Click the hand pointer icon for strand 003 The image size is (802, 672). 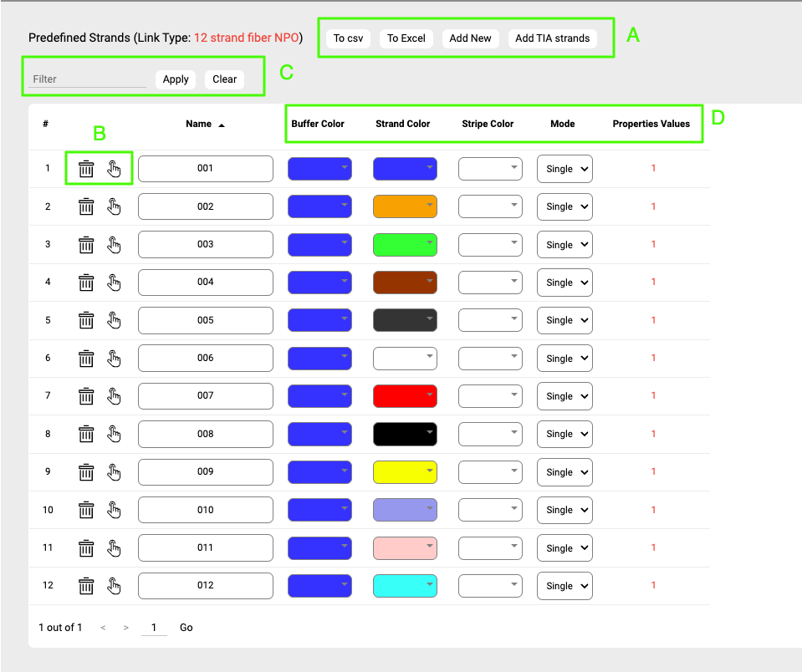coord(115,245)
